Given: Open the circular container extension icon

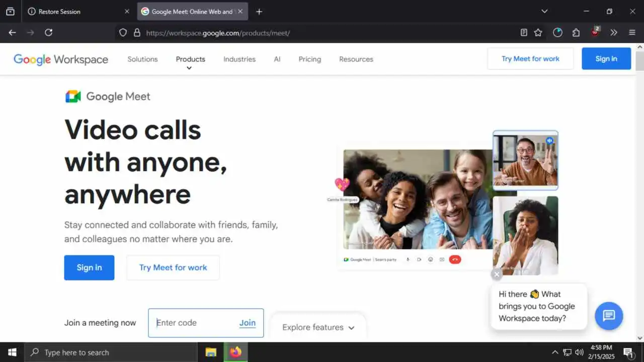Looking at the screenshot, I should [x=557, y=33].
